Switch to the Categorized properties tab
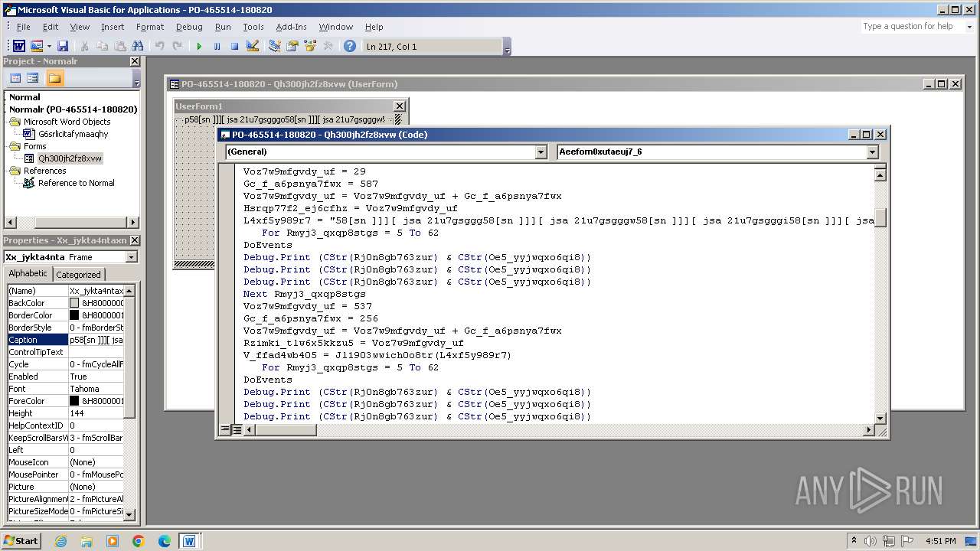This screenshot has height=551, width=980. pos(78,275)
